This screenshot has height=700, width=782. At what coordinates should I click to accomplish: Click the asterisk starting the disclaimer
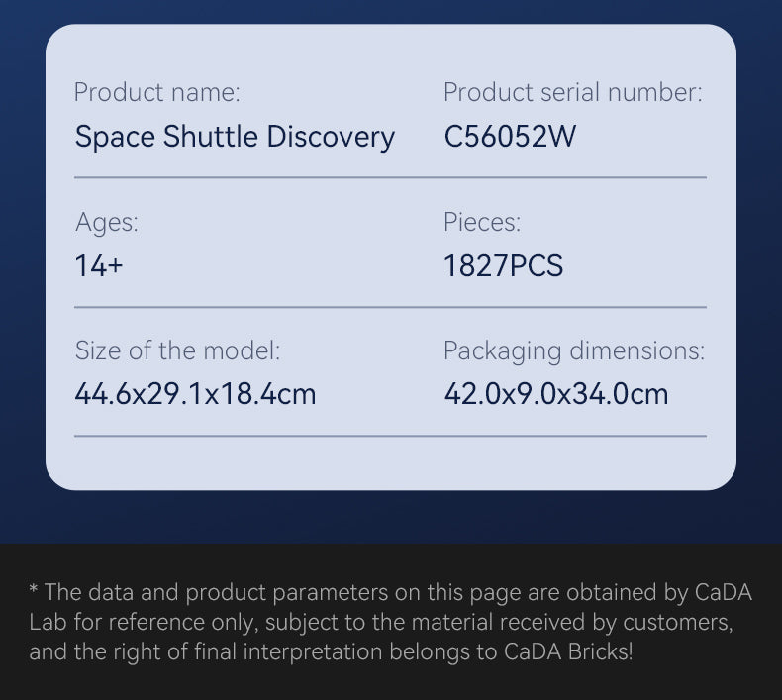[x=34, y=592]
